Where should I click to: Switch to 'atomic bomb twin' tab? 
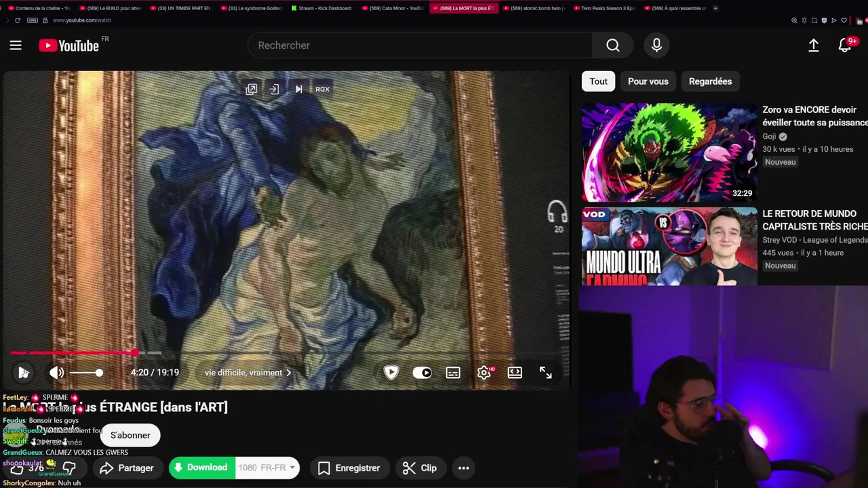pos(535,8)
